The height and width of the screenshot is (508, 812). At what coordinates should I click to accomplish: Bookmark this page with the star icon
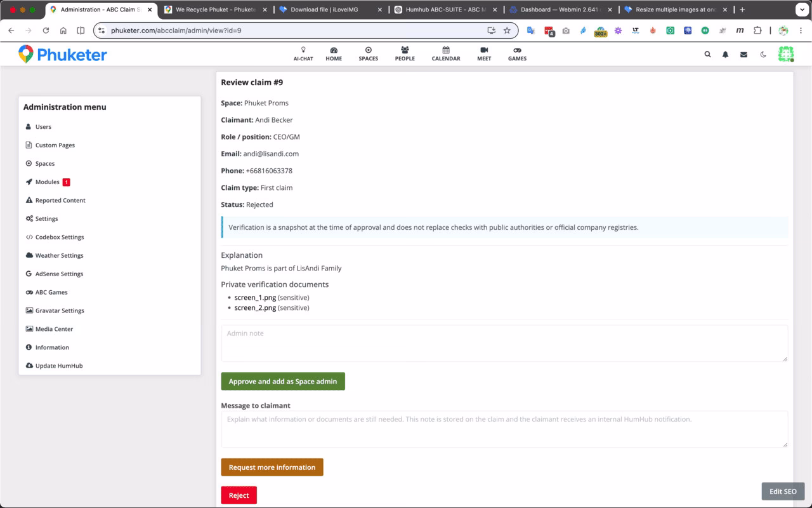507,30
